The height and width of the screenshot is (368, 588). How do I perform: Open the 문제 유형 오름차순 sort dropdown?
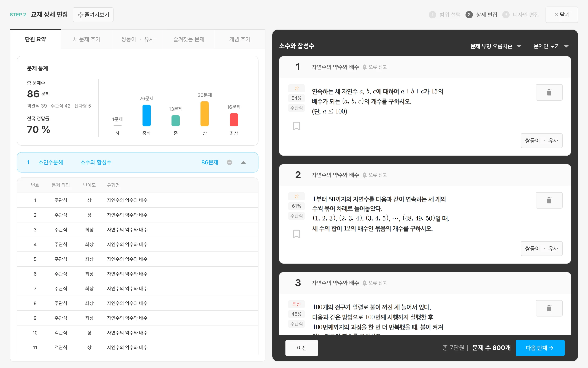click(496, 46)
